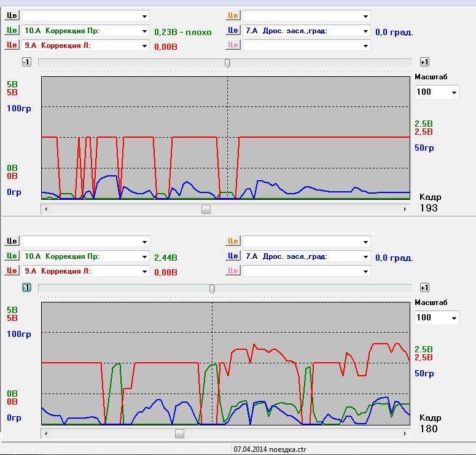Click the red Цв button in the top panel
The height and width of the screenshot is (455, 476).
(x=12, y=45)
